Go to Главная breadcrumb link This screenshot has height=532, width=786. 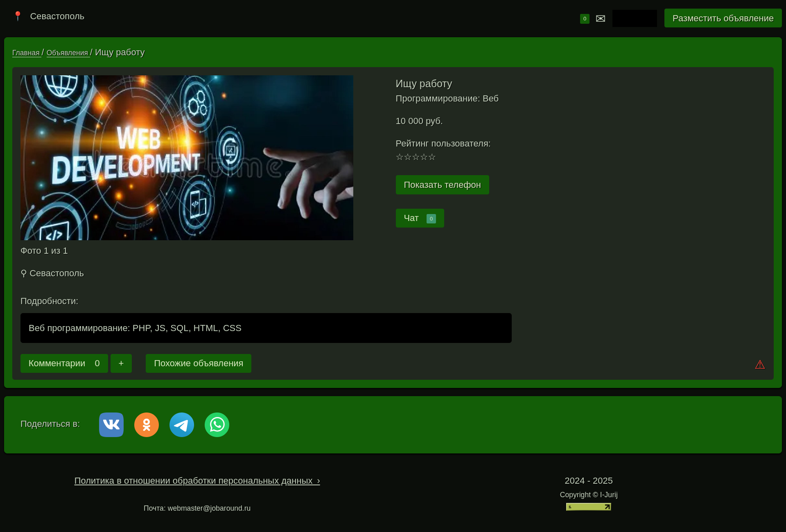click(26, 53)
